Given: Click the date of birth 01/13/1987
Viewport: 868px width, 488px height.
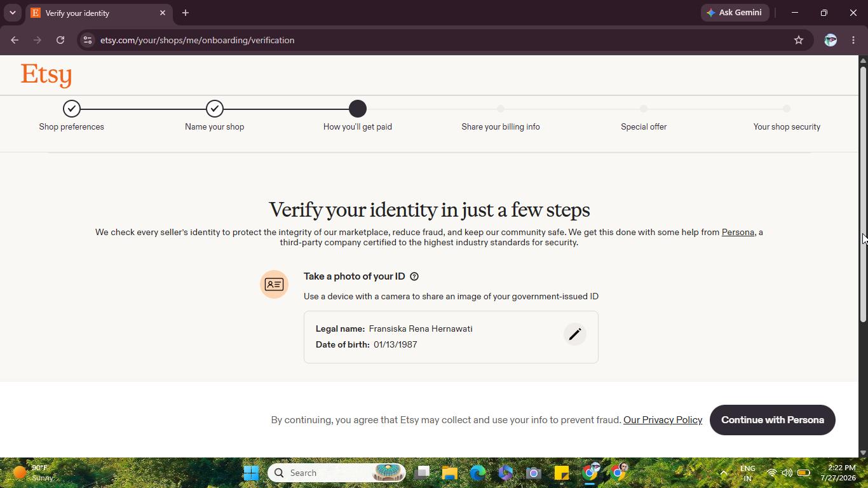Looking at the screenshot, I should point(395,344).
